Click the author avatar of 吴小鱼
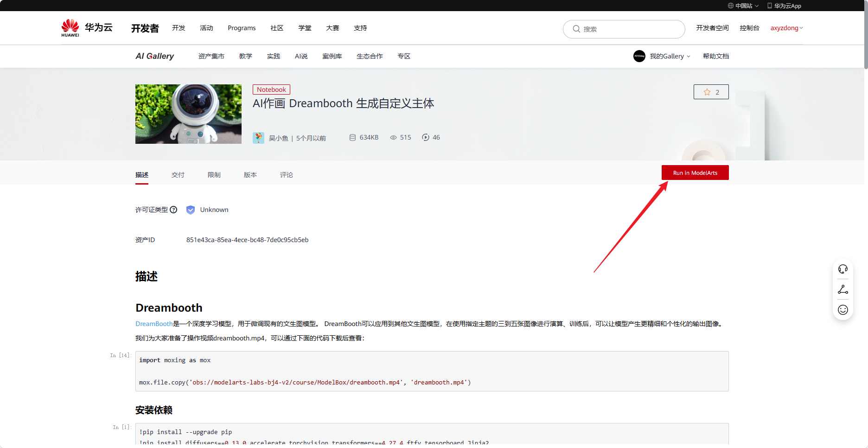Viewport: 868px width, 448px height. pos(258,138)
